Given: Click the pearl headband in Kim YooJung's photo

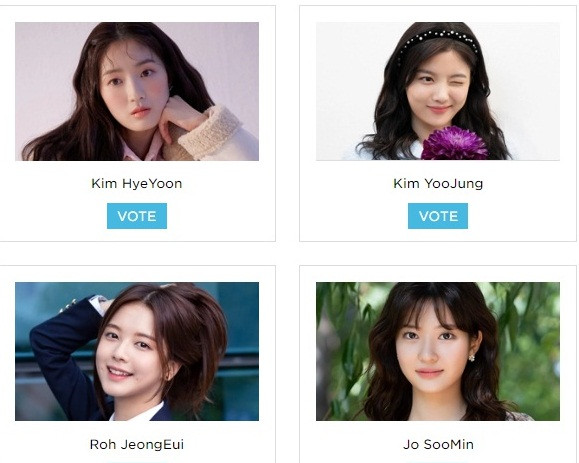Looking at the screenshot, I should [x=439, y=40].
